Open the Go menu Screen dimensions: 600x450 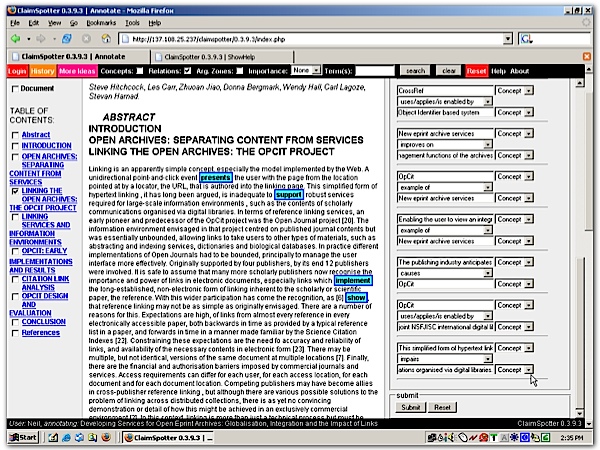(x=74, y=23)
